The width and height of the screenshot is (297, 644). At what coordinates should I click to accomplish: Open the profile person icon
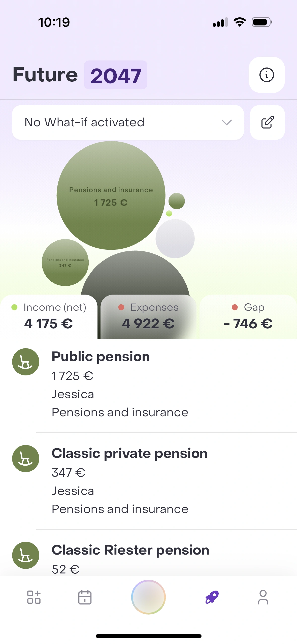click(x=263, y=597)
